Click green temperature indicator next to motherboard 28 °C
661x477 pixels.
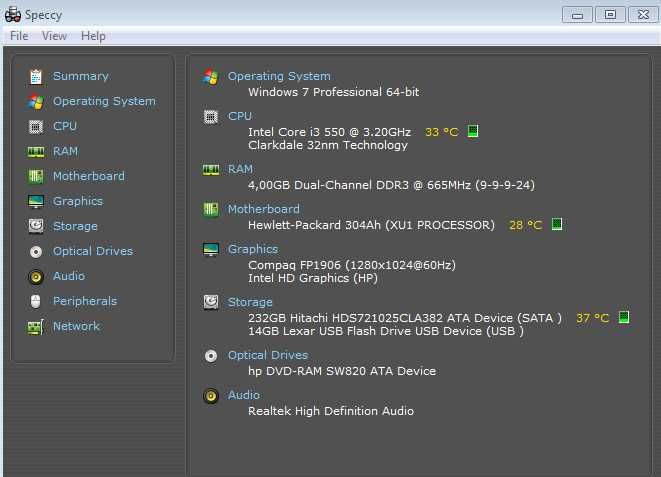[557, 224]
